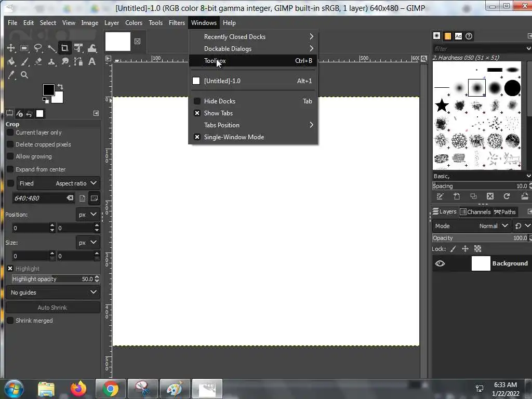The height and width of the screenshot is (399, 532).
Task: Enable Delete cropped pixels checkbox
Action: click(x=10, y=144)
